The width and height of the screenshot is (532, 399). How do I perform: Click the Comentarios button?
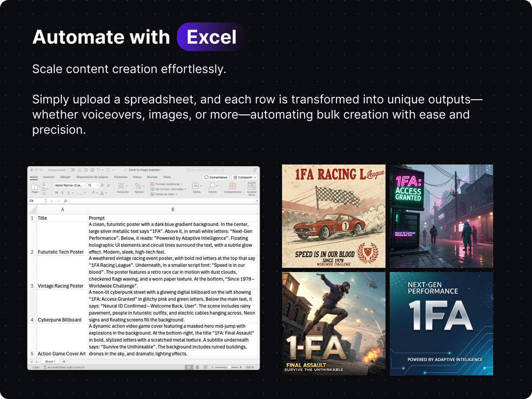tap(216, 178)
